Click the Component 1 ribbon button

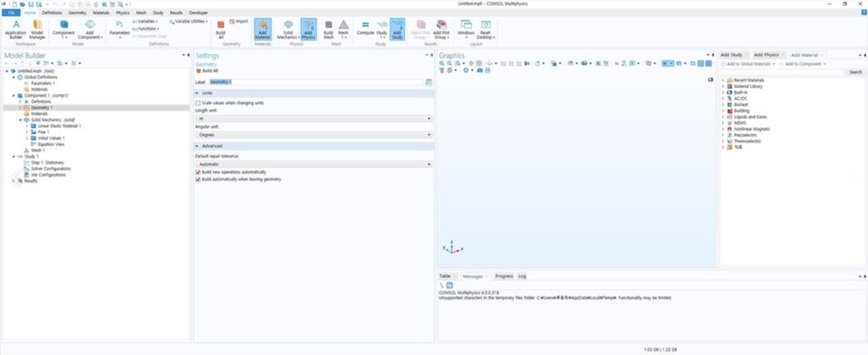pyautogui.click(x=63, y=29)
